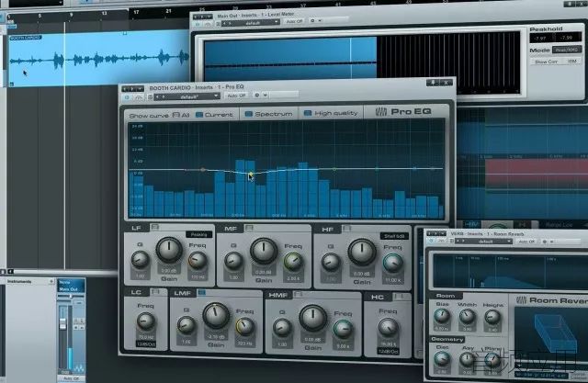The image size is (588, 383).
Task: Click the mixer channel volume fader
Action: [x=63, y=324]
